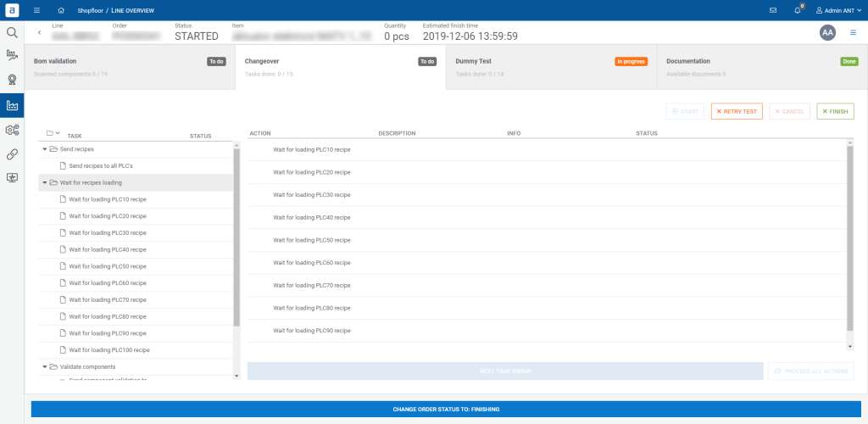Select PLC10 recipe task in tree

[x=136, y=199]
